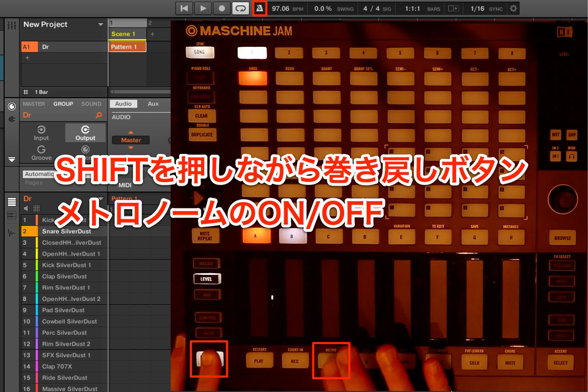Screen dimensions: 588x392
Task: Click the arrange grid hash icon
Action: coord(26,92)
